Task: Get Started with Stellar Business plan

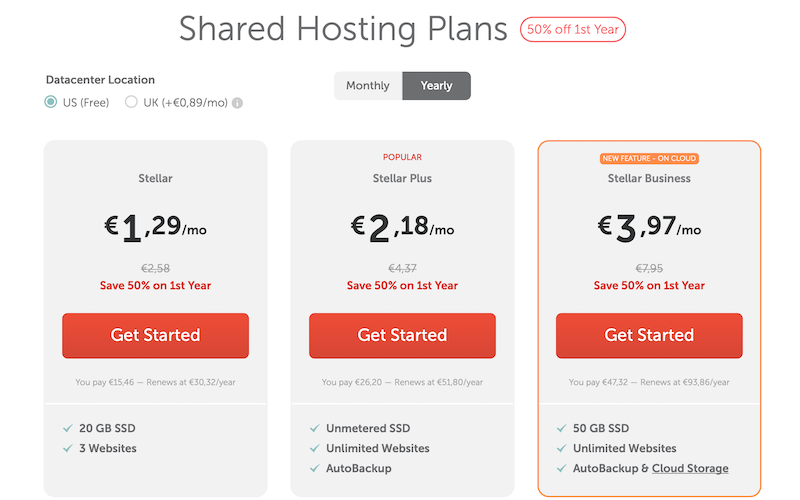Action: [649, 335]
